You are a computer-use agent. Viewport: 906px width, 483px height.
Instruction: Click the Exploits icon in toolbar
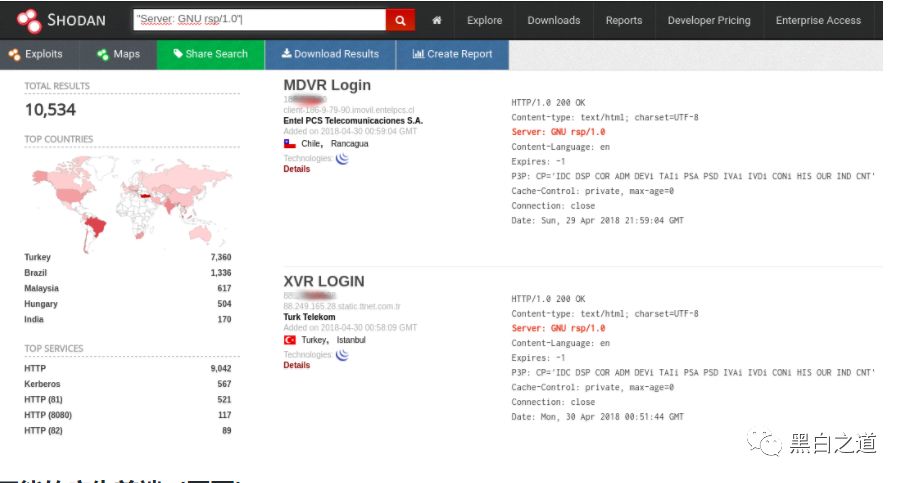14,54
